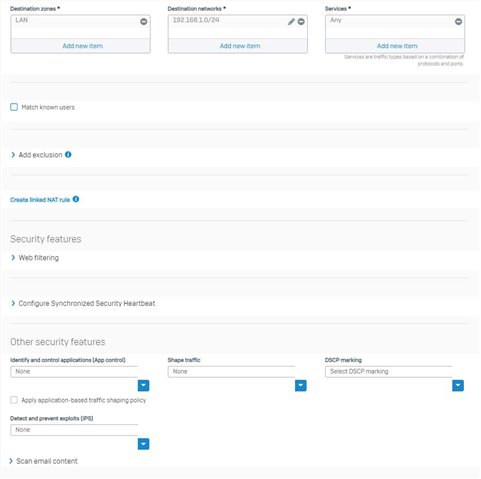Expand Configure Synchronized Security Heartbeat
This screenshot has height=479, width=481.
tap(83, 303)
